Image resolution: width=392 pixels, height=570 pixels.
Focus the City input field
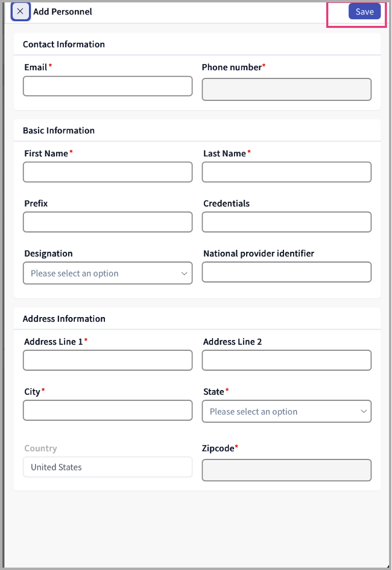[x=107, y=411]
